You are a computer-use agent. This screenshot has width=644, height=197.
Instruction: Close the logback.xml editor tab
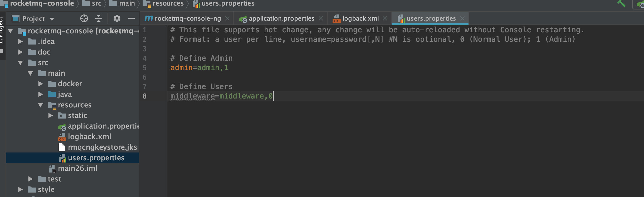click(385, 18)
